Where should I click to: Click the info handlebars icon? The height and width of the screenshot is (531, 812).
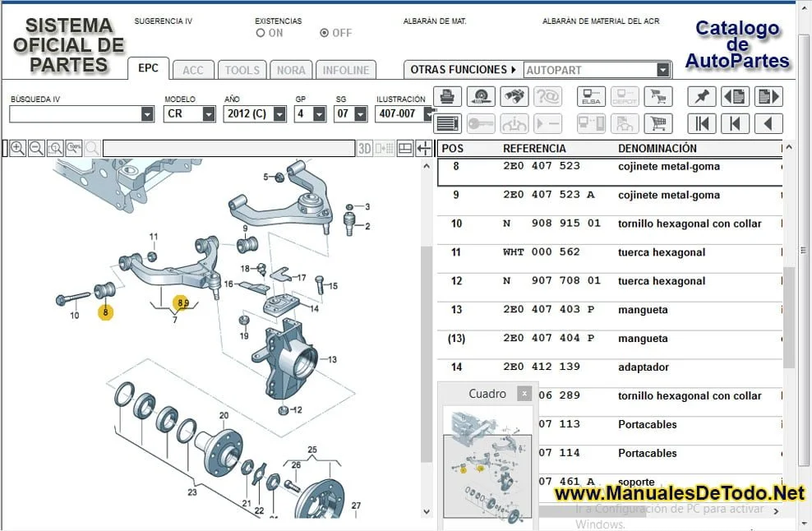514,124
